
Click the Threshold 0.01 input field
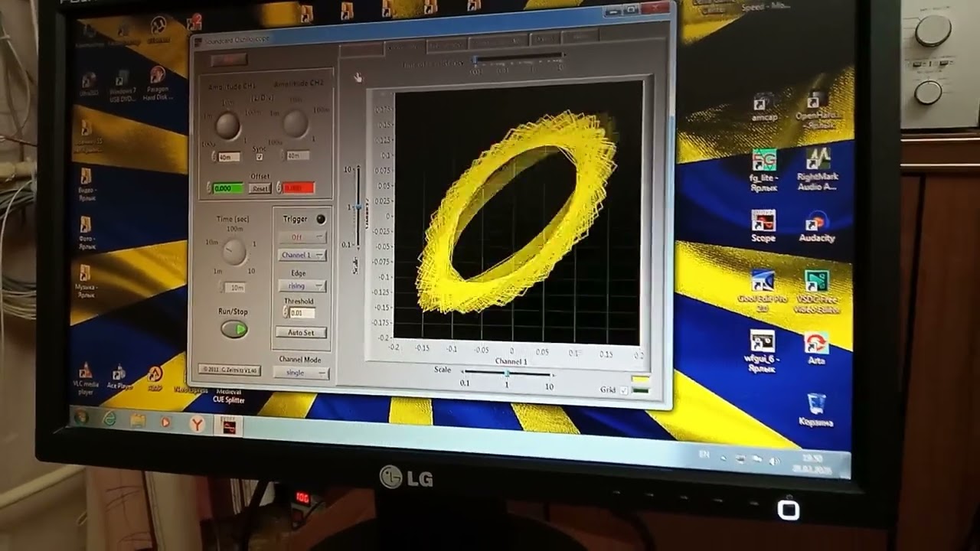pos(302,313)
